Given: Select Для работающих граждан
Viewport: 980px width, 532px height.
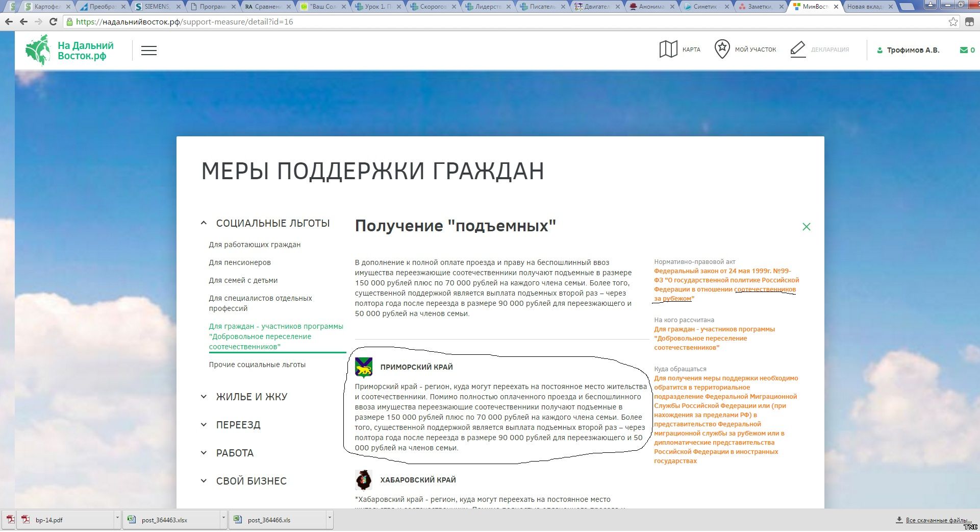Looking at the screenshot, I should click(255, 245).
